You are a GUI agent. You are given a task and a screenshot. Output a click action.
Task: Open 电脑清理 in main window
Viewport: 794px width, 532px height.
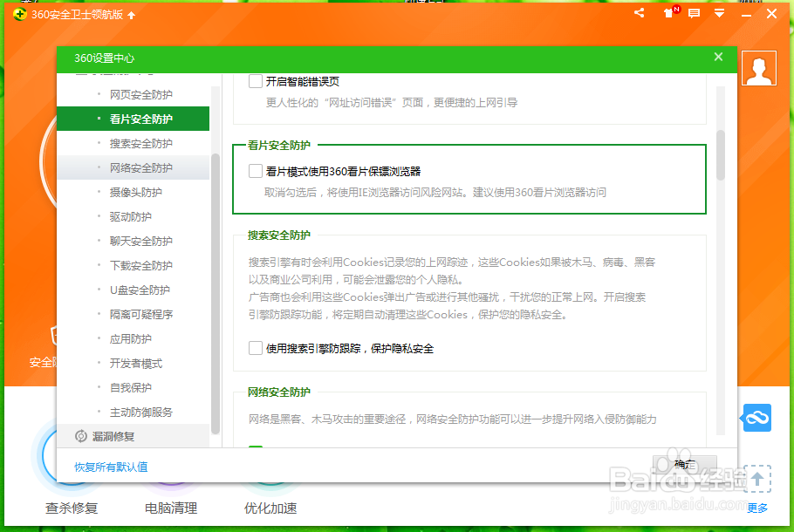click(x=171, y=508)
